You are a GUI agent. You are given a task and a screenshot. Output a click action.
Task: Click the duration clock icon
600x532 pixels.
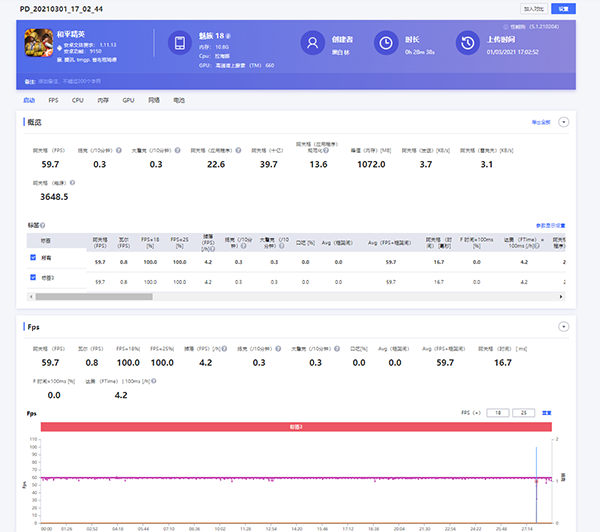tap(386, 44)
